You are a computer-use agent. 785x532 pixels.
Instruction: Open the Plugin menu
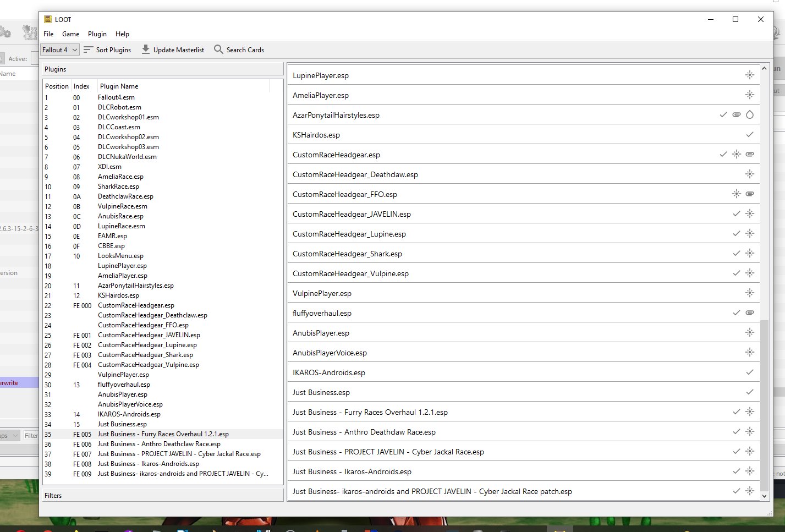(97, 34)
